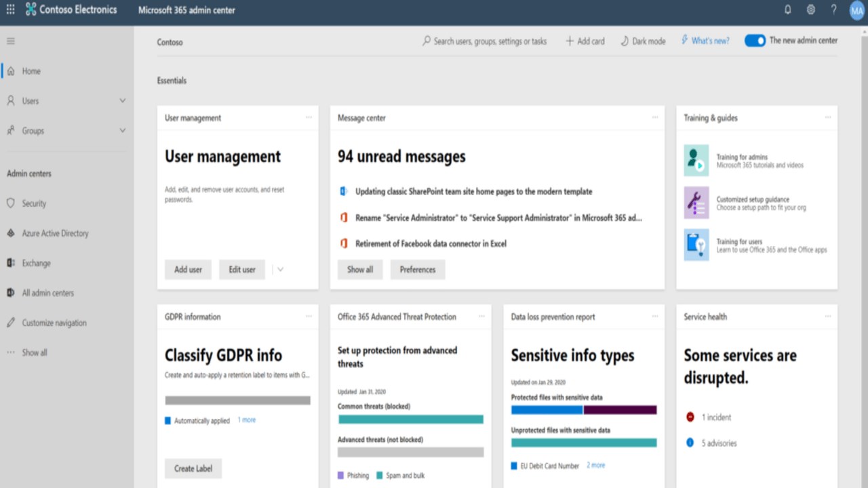
Task: Open the What's new link
Action: tap(710, 41)
